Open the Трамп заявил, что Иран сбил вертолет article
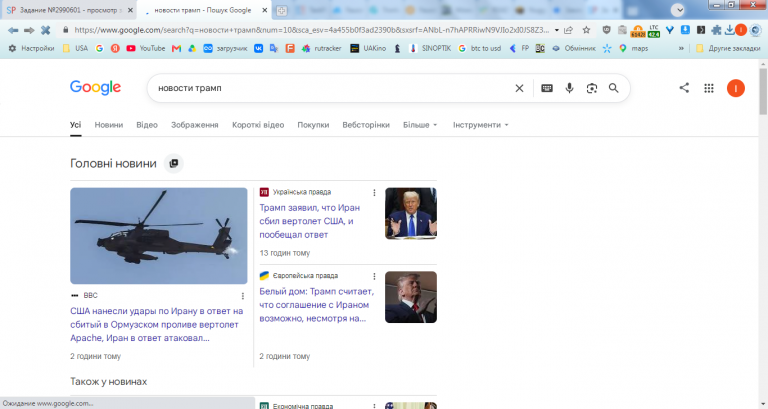 click(x=310, y=221)
